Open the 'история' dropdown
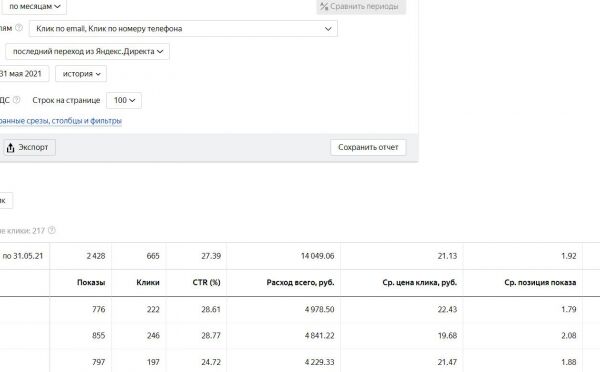This screenshot has width=600, height=372. tap(81, 73)
